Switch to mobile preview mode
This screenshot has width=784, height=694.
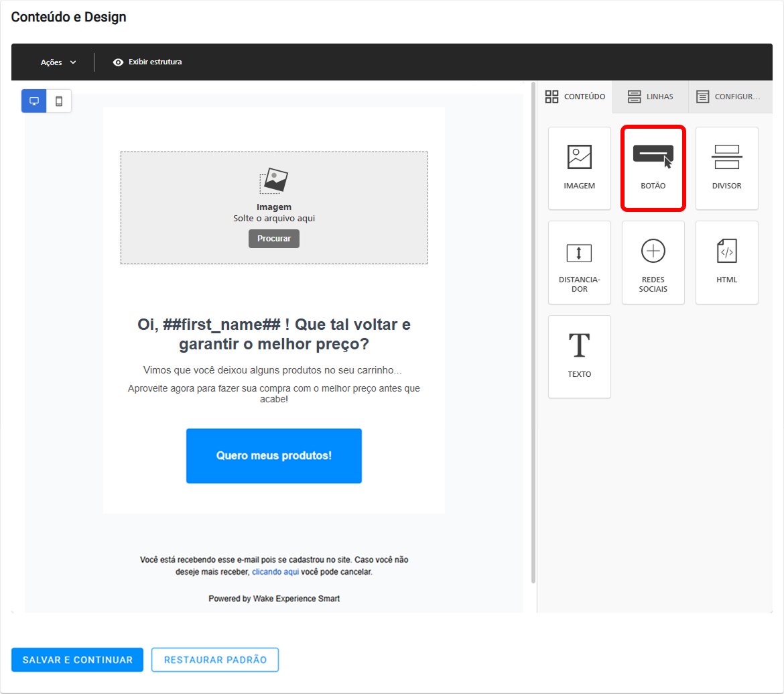point(59,101)
